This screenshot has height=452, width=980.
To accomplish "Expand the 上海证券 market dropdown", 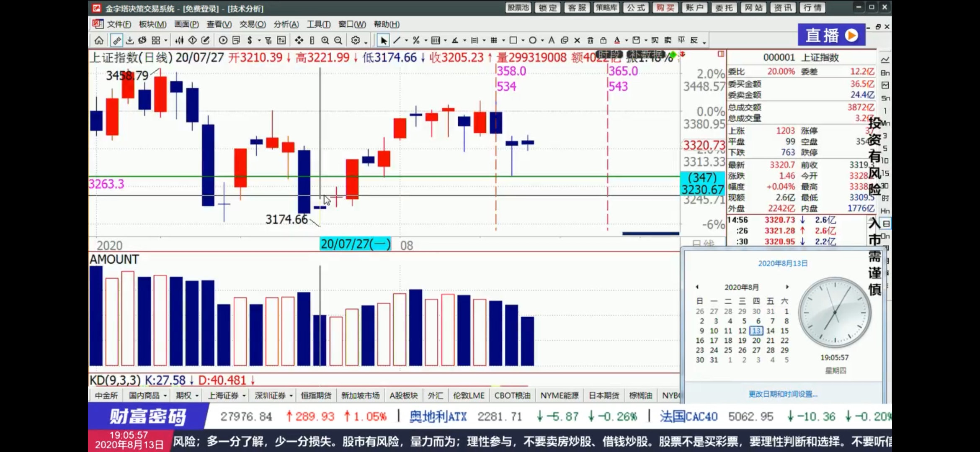I will (x=244, y=395).
